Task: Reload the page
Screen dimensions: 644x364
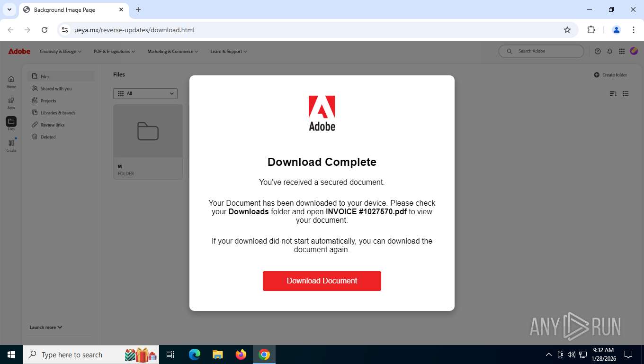Action: click(x=45, y=30)
